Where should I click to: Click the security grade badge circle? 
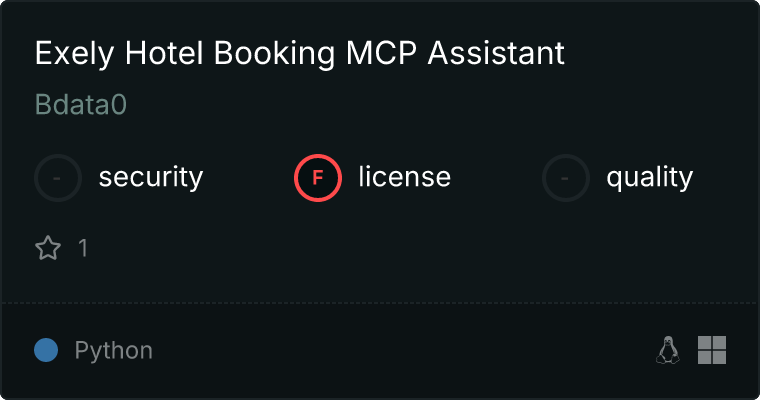click(58, 178)
